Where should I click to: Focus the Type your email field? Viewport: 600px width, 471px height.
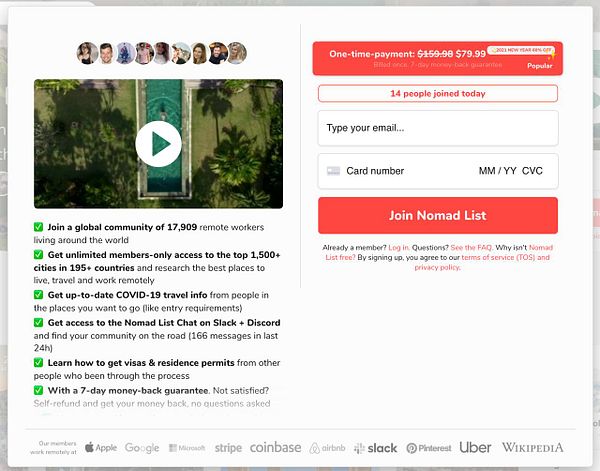pyautogui.click(x=438, y=128)
